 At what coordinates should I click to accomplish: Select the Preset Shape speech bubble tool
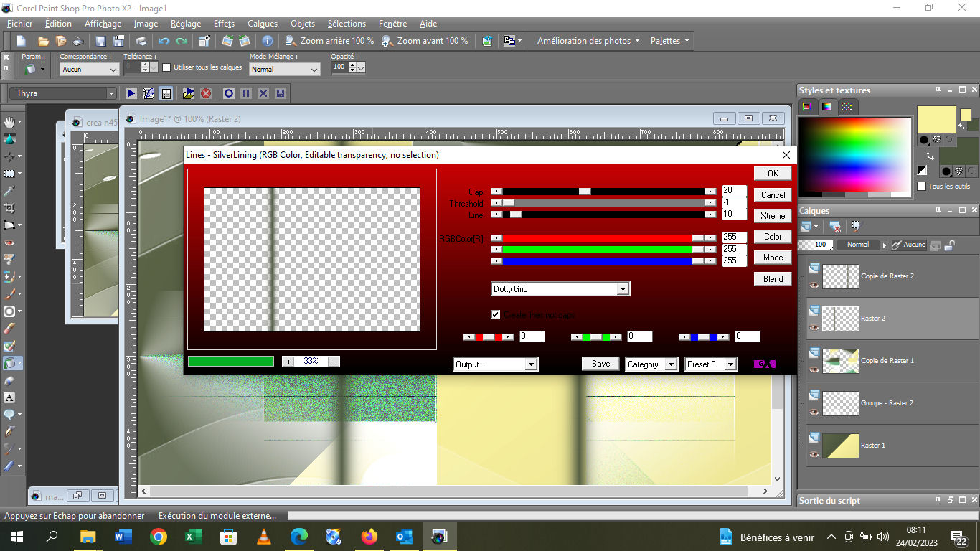[x=10, y=415]
